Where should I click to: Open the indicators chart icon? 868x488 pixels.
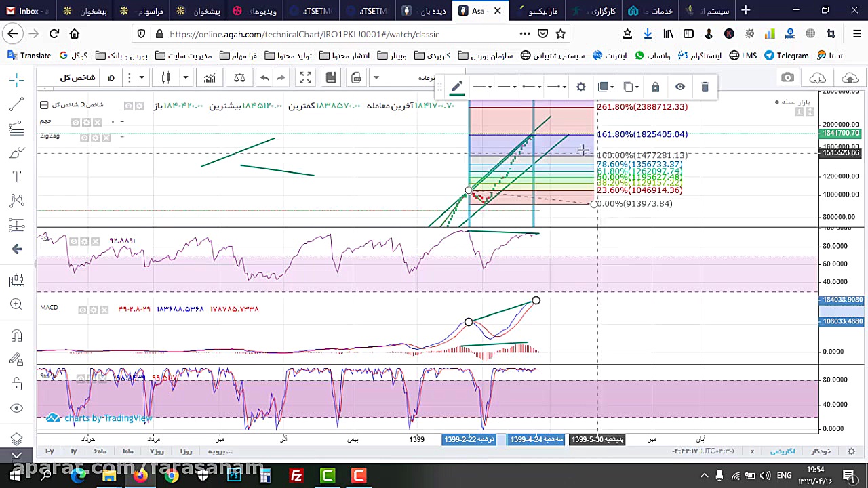(210, 78)
